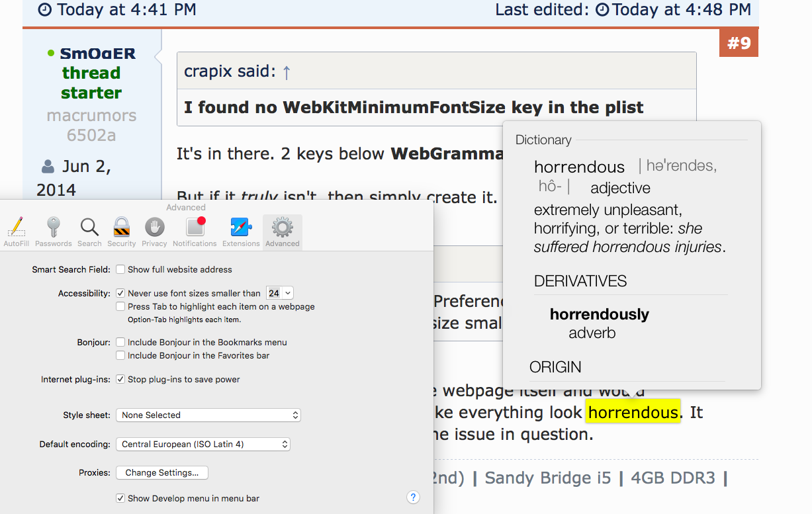Click the up arrow next to crapix said

287,71
